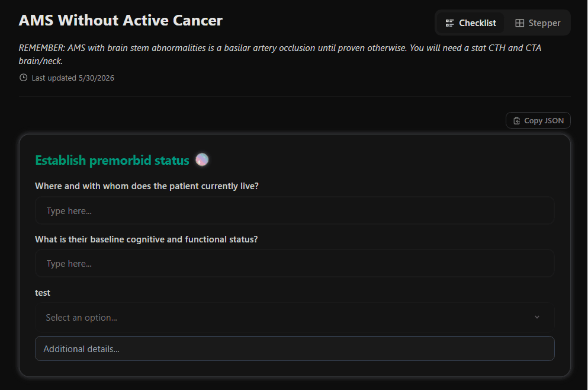This screenshot has height=390, width=588.
Task: Switch to the Stepper view tab
Action: pos(538,23)
